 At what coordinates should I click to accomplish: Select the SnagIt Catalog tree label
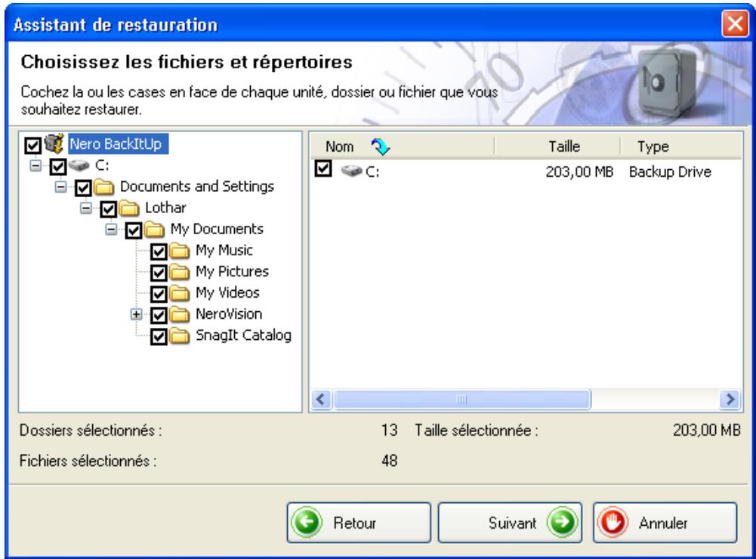(243, 335)
